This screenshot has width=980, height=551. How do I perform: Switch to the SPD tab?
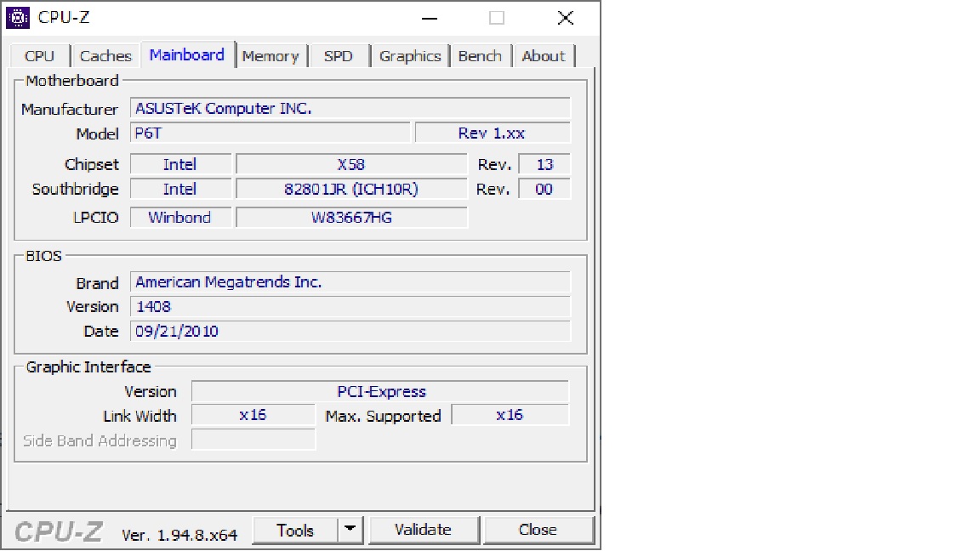tap(338, 56)
